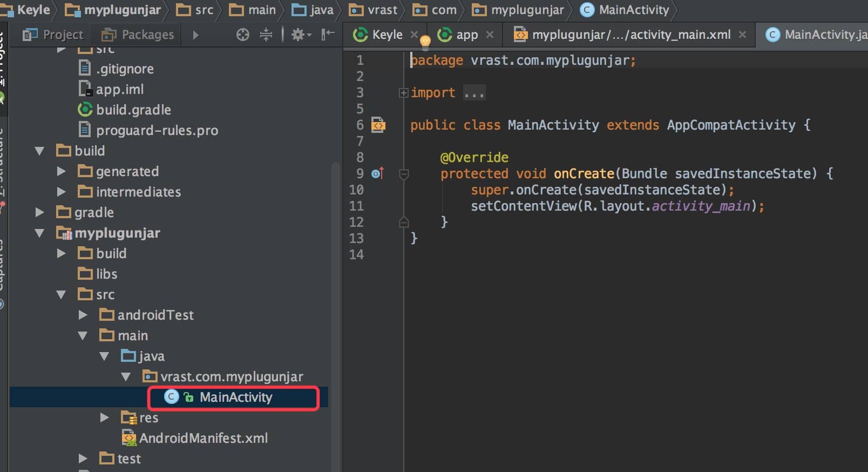Click the vrast breadcrumb package
The image size is (868, 472).
pos(374,10)
